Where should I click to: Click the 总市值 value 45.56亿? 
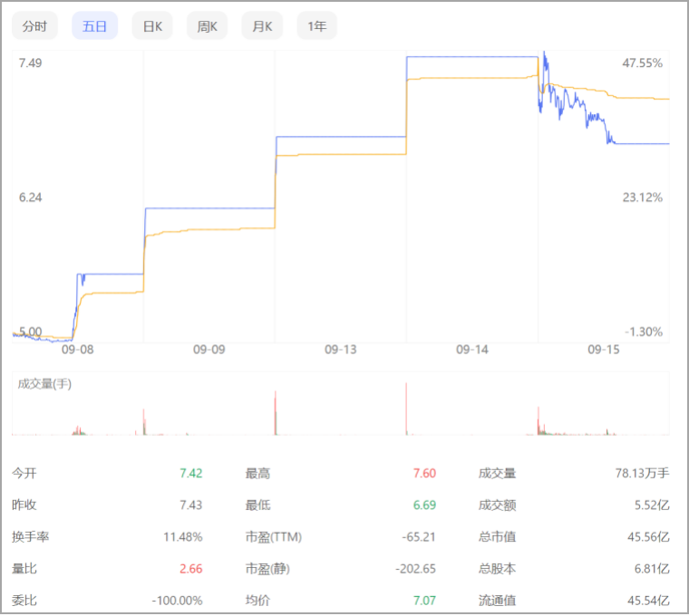point(647,537)
